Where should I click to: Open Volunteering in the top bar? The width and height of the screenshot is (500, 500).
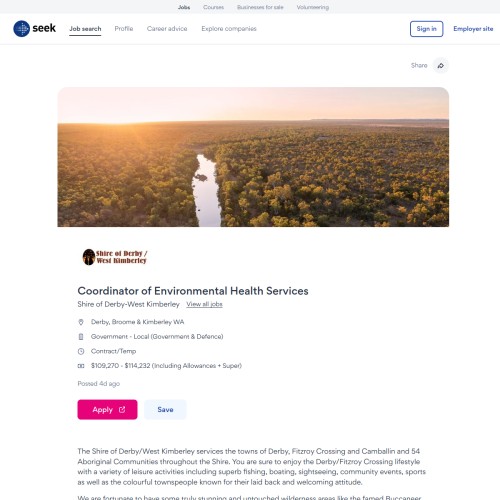point(313,7)
